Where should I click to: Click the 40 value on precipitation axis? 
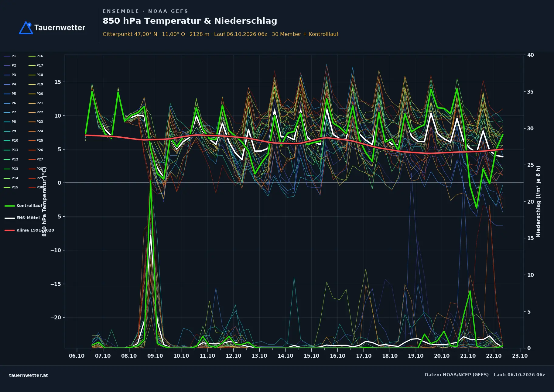point(531,55)
